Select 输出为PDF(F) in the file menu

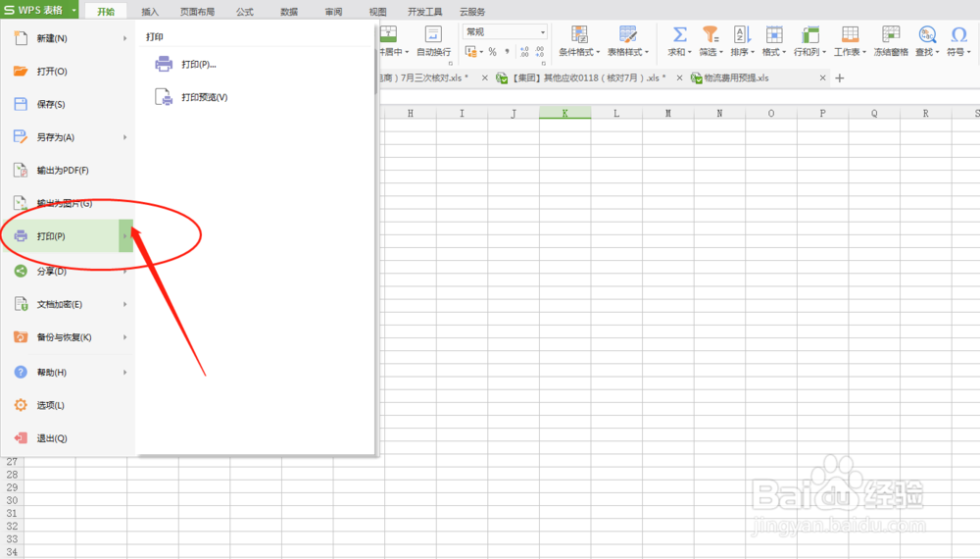[68, 170]
